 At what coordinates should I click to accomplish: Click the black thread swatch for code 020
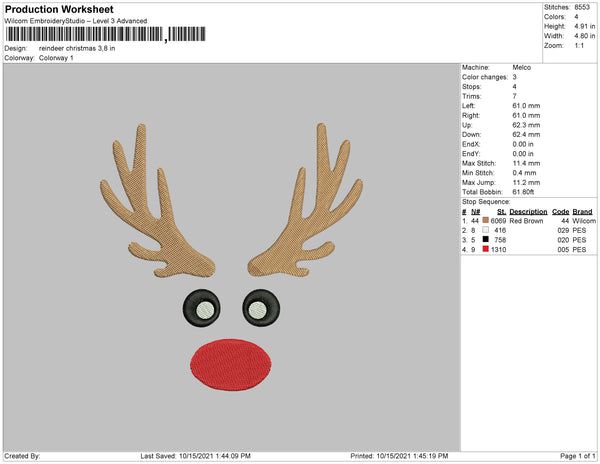pyautogui.click(x=486, y=239)
